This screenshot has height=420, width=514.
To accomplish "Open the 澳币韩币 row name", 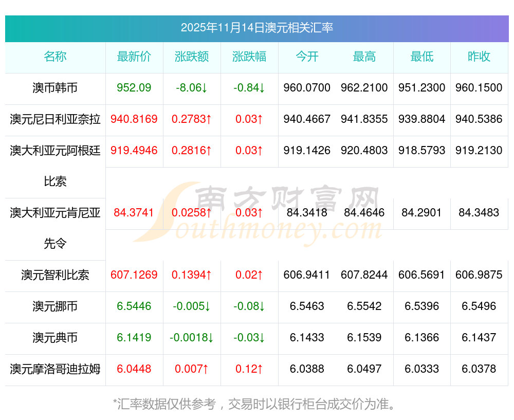I will [x=55, y=88].
